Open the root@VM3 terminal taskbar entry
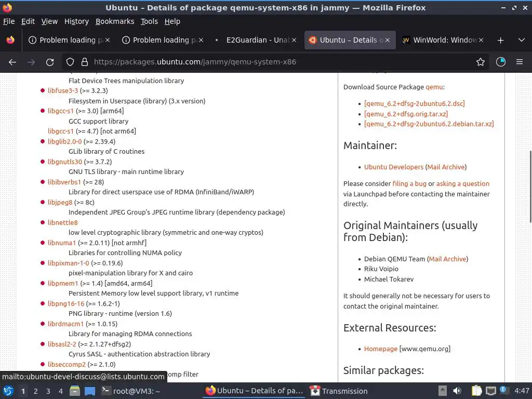Viewport: 532px width, 399px height. [130, 391]
